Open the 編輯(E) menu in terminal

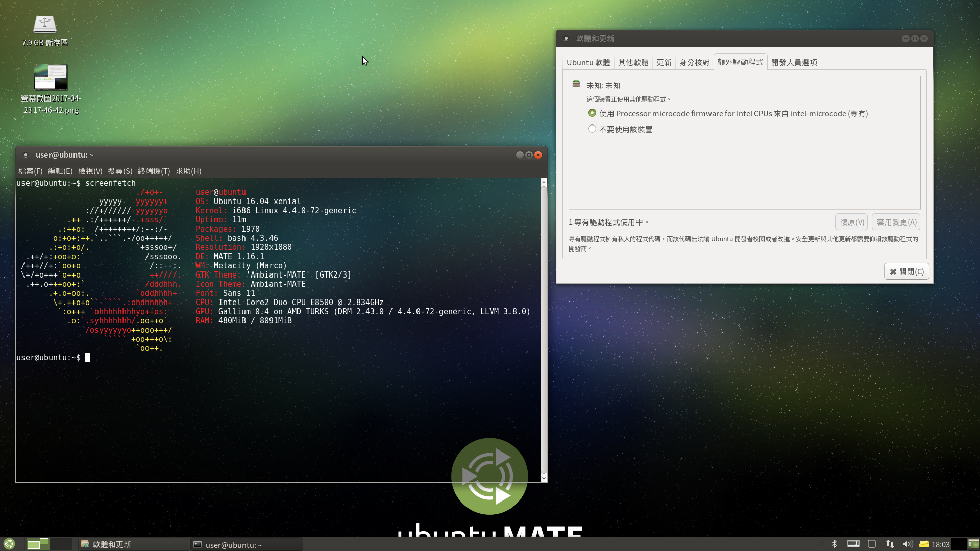(60, 171)
